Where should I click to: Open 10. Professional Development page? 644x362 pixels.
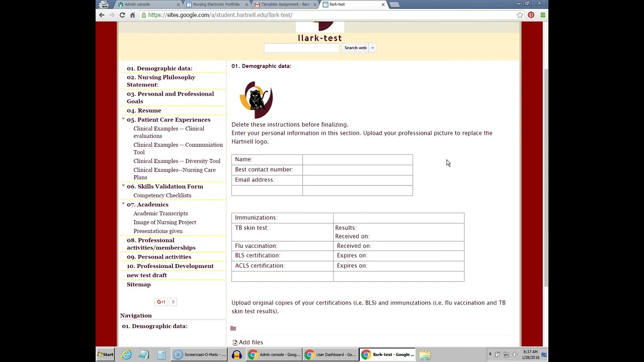tap(170, 266)
